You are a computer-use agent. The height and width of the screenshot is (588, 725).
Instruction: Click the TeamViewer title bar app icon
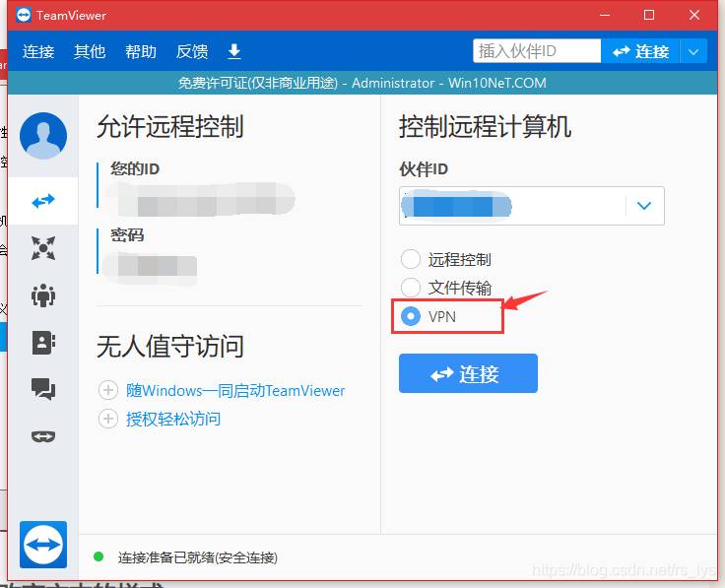(x=23, y=15)
